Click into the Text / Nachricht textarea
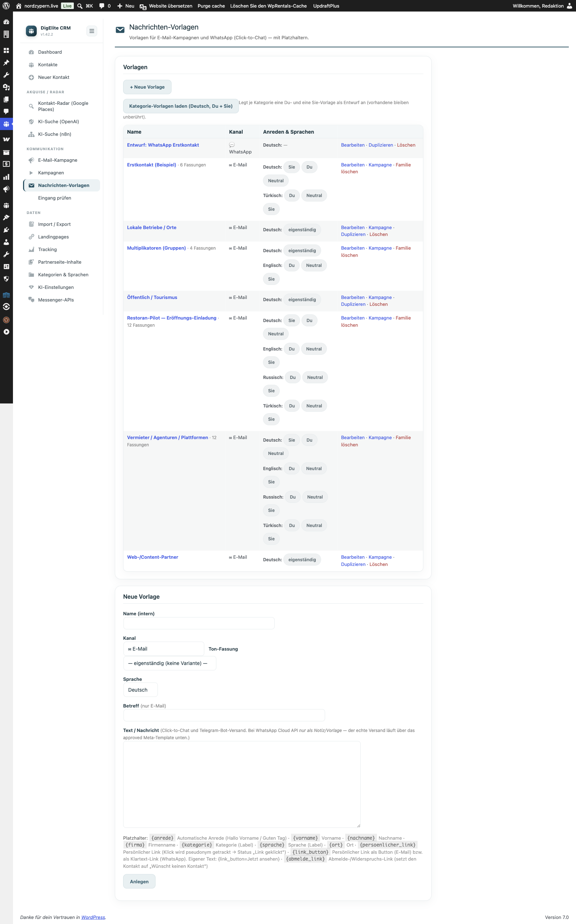Viewport: 576px width, 924px height. pyautogui.click(x=242, y=785)
